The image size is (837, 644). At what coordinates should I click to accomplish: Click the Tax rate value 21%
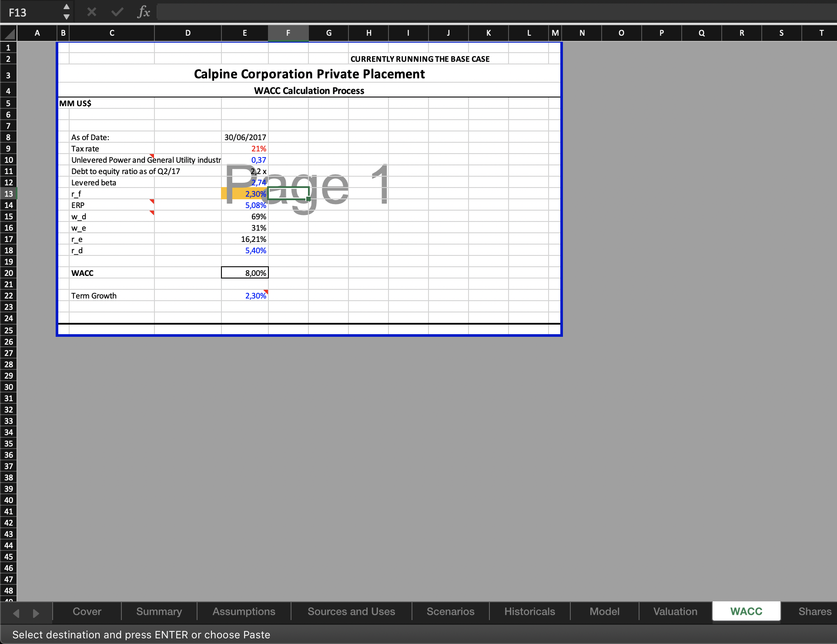[x=245, y=148]
